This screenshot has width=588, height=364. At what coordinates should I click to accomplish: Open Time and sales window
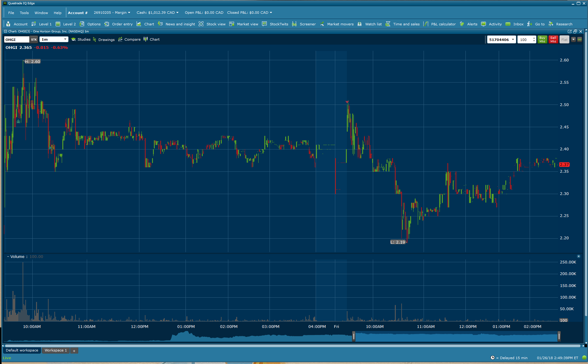click(x=403, y=24)
